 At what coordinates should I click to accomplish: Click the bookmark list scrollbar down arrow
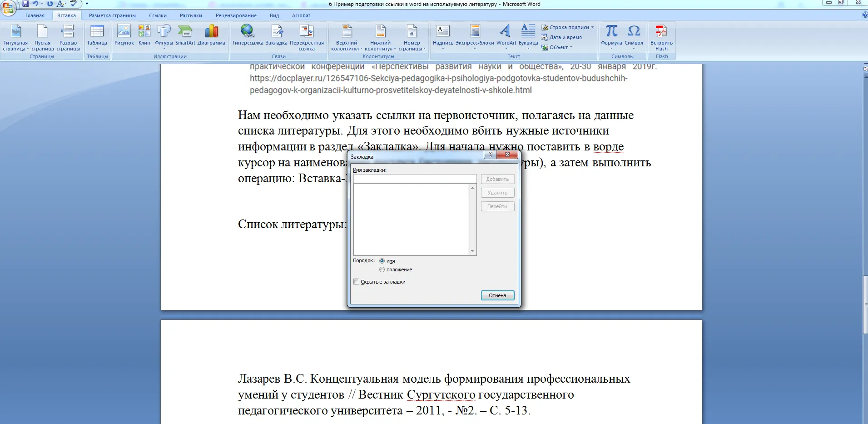[472, 251]
